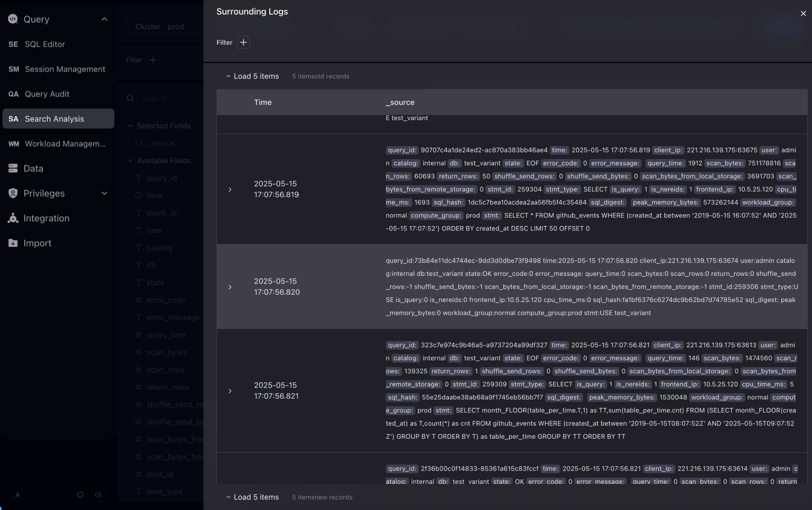Load 5 newer records at bottom
Viewport: 812px width, 510px height.
click(252, 497)
